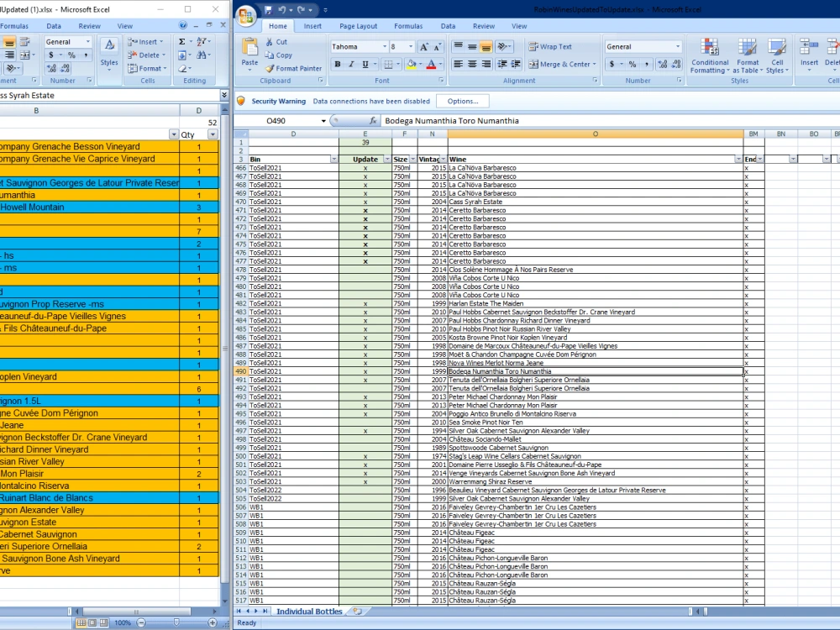Click the Cut scissors button
This screenshot has width=840, height=630.
[x=276, y=42]
